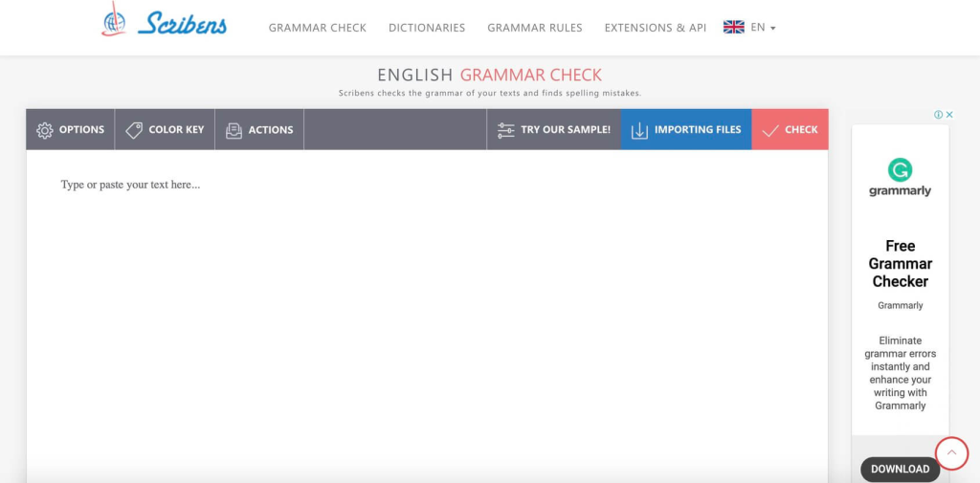The height and width of the screenshot is (483, 980).
Task: Click the UK flag language selector
Action: tap(734, 27)
